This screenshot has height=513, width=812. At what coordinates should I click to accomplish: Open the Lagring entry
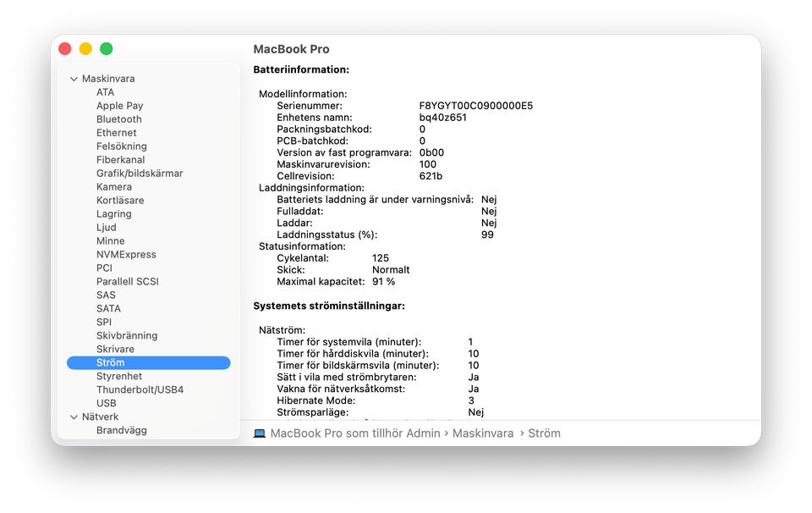[x=114, y=214]
